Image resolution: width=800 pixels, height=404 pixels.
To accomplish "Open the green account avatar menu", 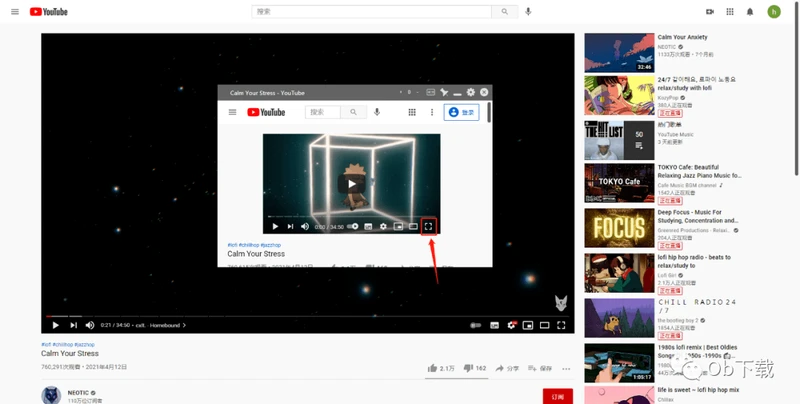I will 773,12.
